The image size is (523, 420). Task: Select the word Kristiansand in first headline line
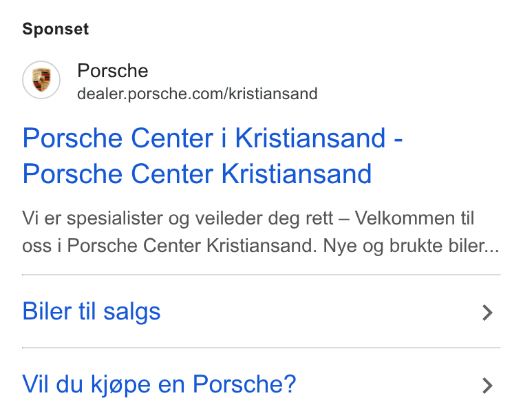tap(310, 138)
